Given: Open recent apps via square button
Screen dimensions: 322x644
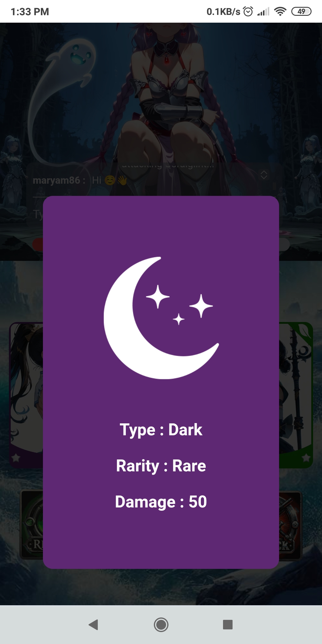Looking at the screenshot, I should tap(228, 624).
